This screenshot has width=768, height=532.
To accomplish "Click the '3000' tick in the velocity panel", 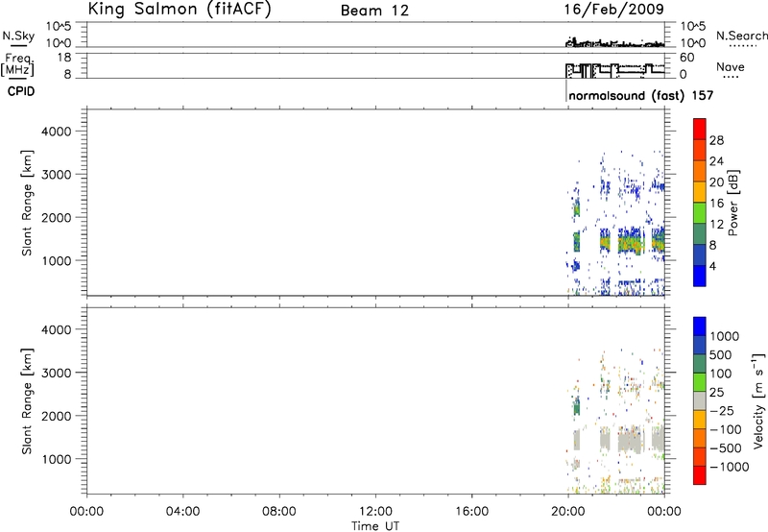I will pyautogui.click(x=57, y=373).
